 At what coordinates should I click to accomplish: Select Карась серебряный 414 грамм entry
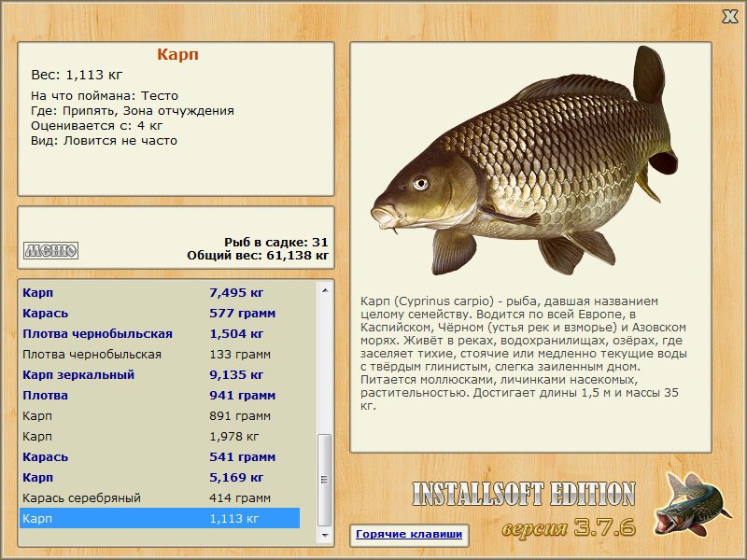(x=160, y=497)
